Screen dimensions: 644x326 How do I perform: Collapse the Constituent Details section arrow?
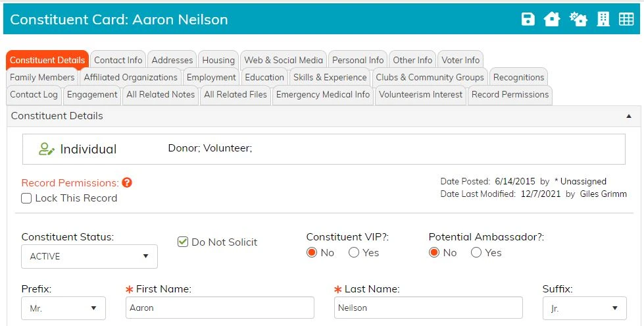point(628,117)
